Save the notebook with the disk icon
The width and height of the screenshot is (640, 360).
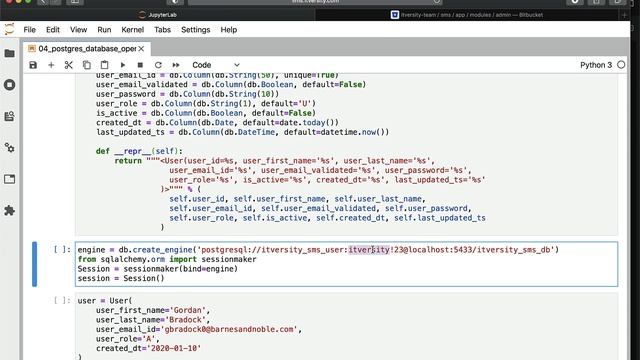tap(33, 65)
